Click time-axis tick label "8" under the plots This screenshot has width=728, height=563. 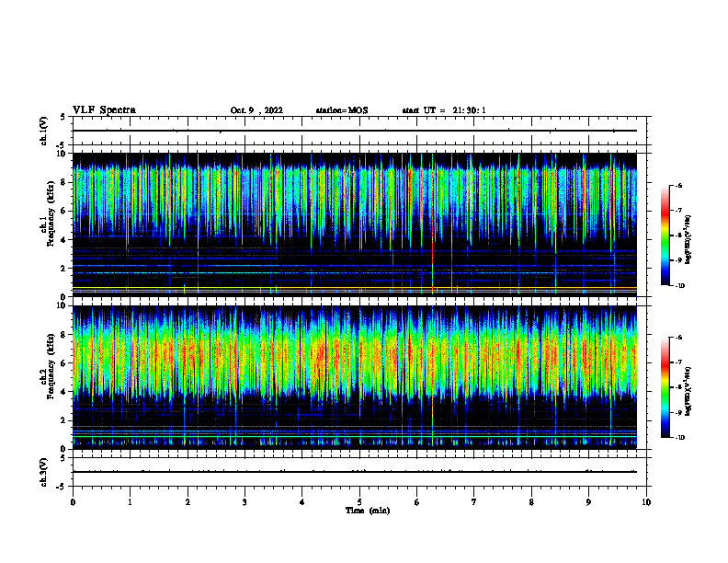pyautogui.click(x=531, y=502)
